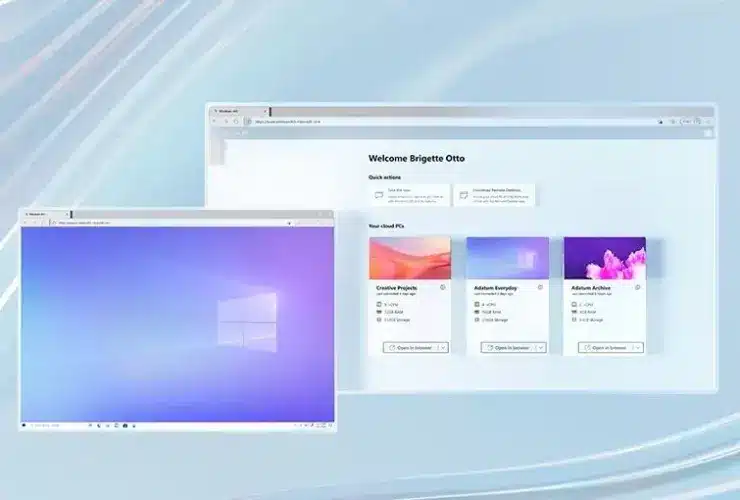Screen dimensions: 740x500
Task: Click the Adatum Everyday blue Windows thumbnail
Action: click(x=508, y=258)
